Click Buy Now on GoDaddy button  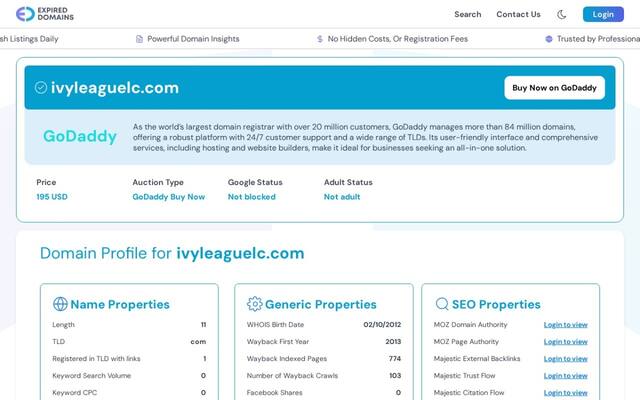click(x=554, y=88)
